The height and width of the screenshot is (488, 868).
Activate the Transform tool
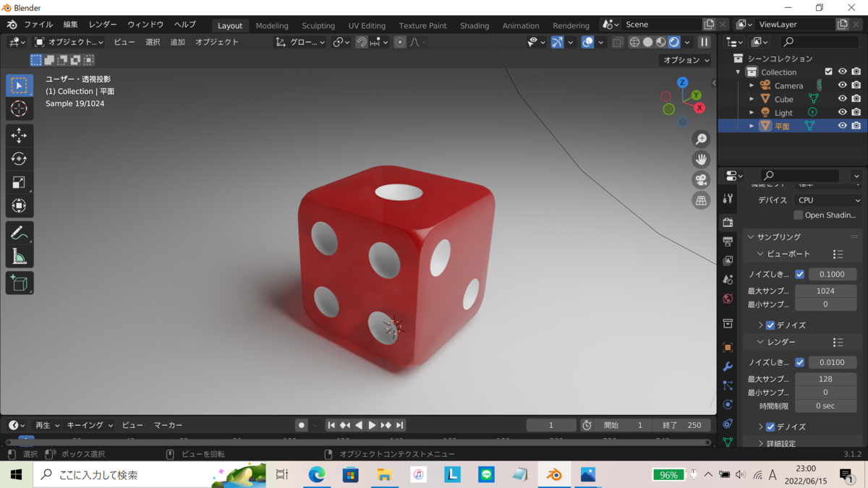tap(20, 206)
